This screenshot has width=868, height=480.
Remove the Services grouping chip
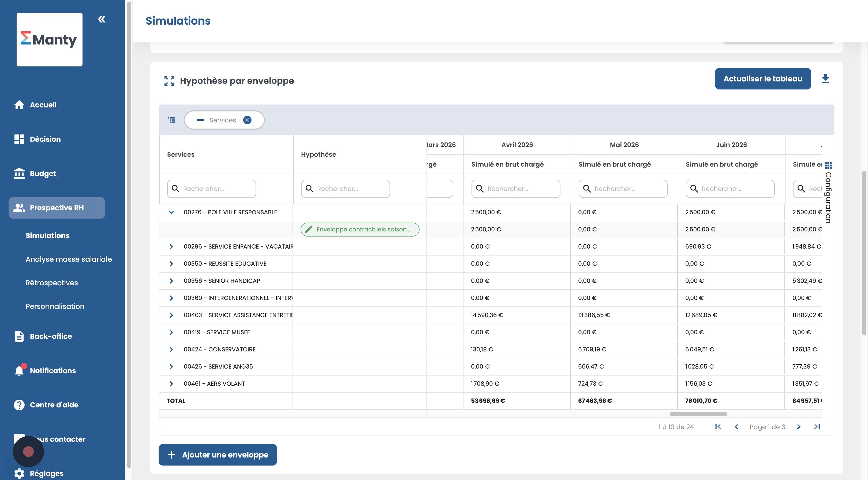(247, 120)
